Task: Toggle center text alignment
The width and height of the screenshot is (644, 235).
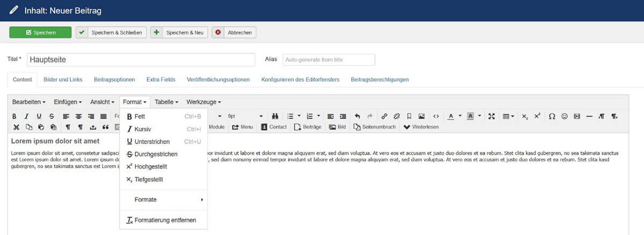Action: 78,116
